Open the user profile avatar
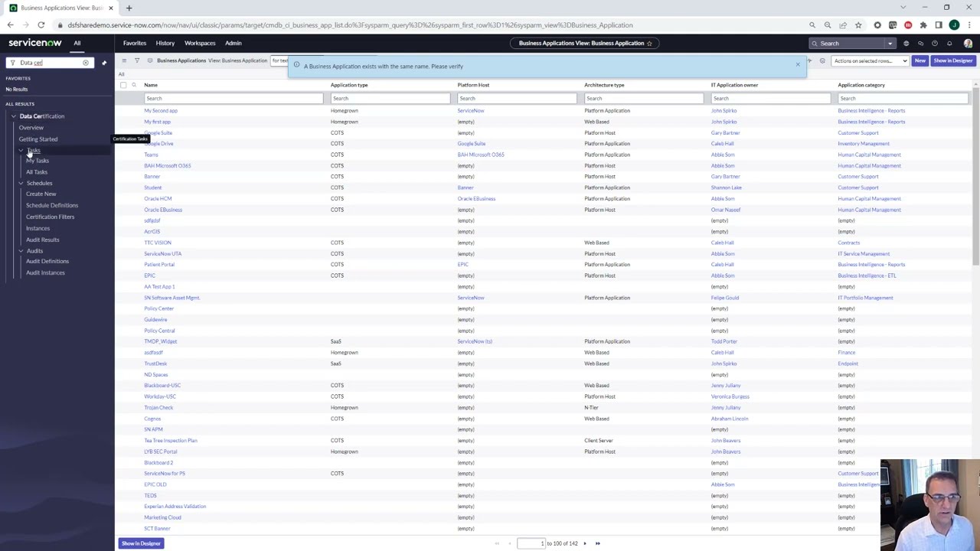 [968, 43]
